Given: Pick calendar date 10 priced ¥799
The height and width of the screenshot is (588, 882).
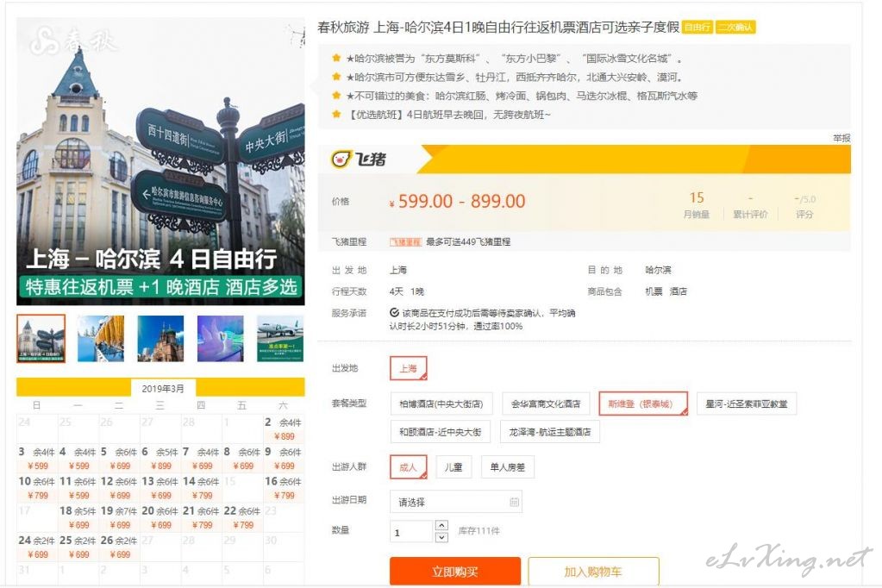Looking at the screenshot, I should (x=37, y=488).
